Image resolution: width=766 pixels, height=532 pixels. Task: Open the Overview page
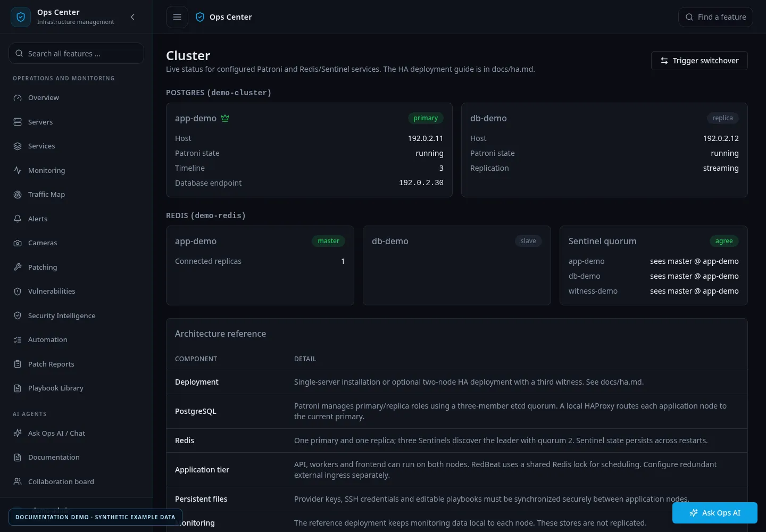[x=76, y=98]
